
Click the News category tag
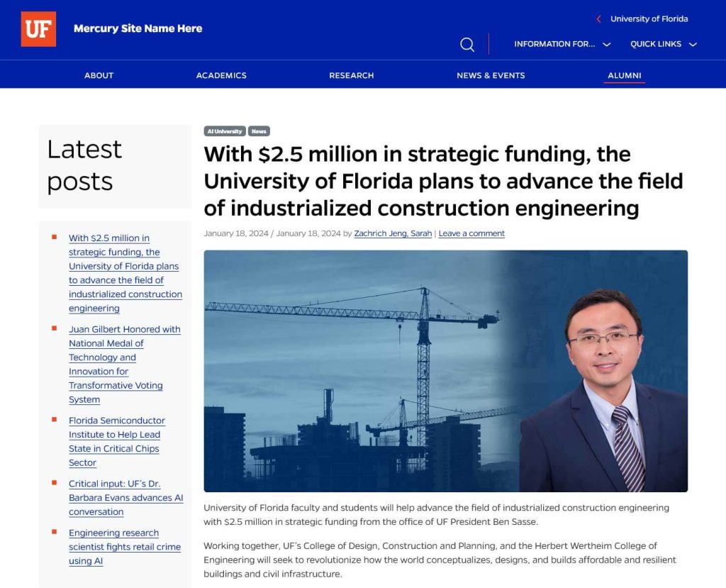259,131
